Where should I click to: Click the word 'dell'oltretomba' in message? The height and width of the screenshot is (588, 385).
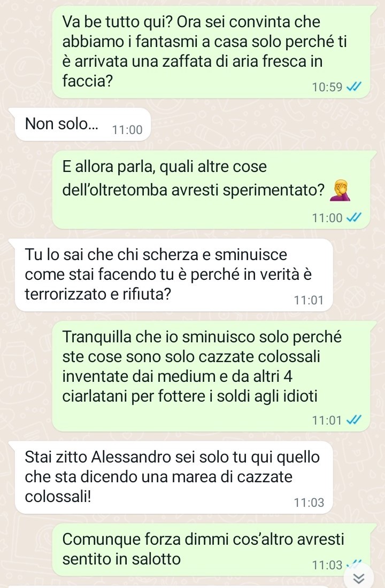click(x=114, y=190)
